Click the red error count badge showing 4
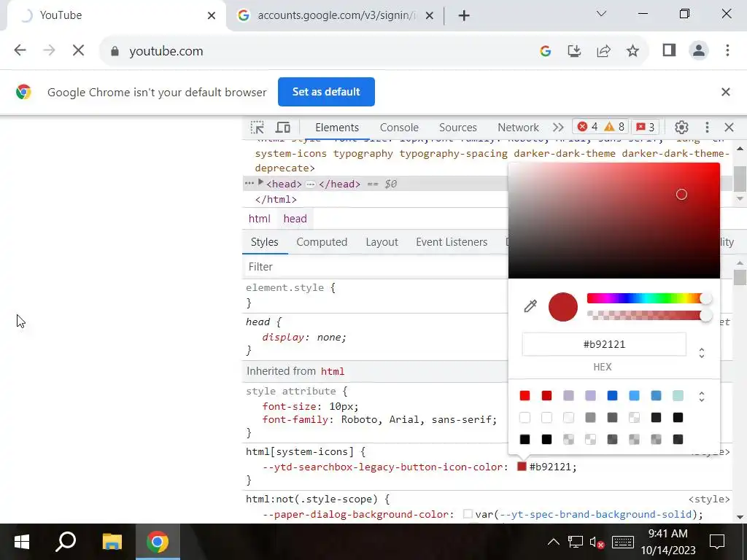This screenshot has height=560, width=747. pyautogui.click(x=587, y=127)
